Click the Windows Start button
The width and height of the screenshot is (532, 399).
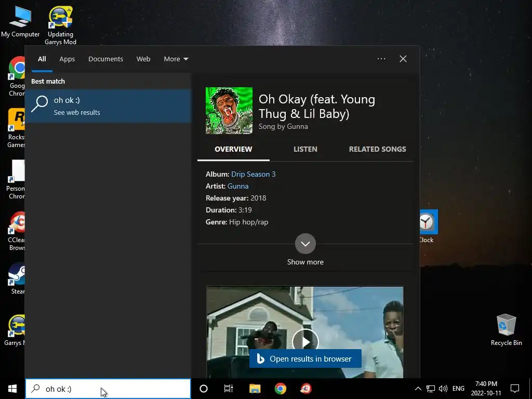tap(12, 389)
